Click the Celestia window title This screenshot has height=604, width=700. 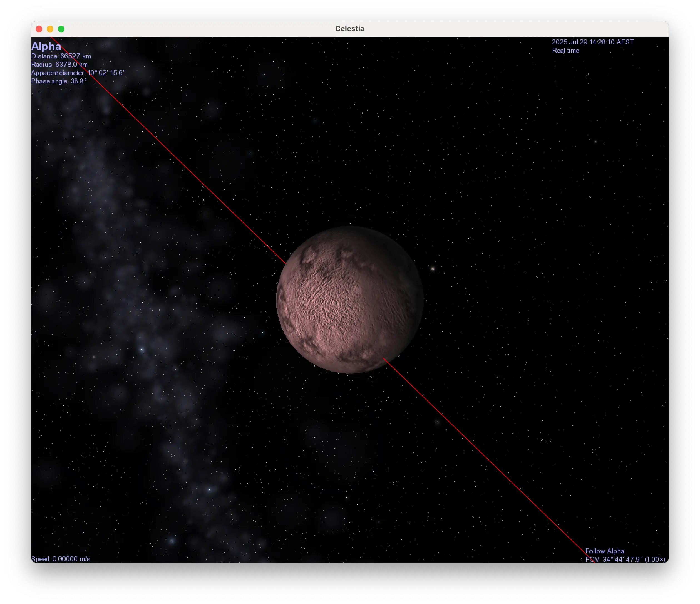[350, 29]
